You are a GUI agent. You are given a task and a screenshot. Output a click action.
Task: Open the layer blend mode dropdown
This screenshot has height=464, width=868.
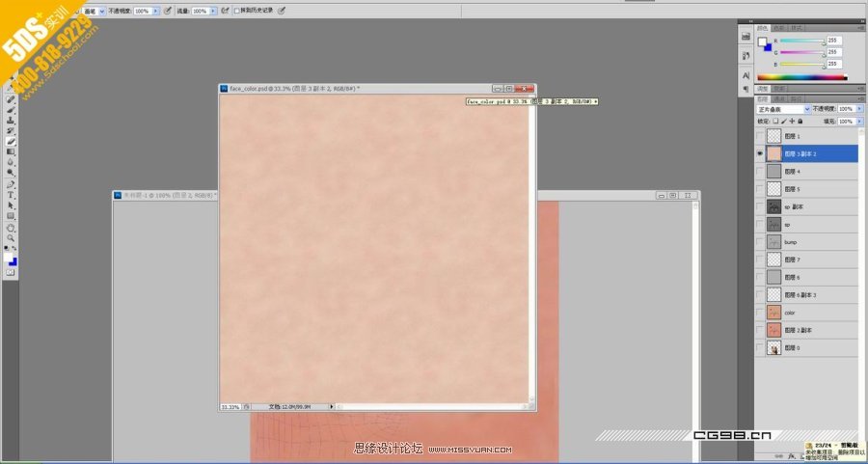pos(781,109)
